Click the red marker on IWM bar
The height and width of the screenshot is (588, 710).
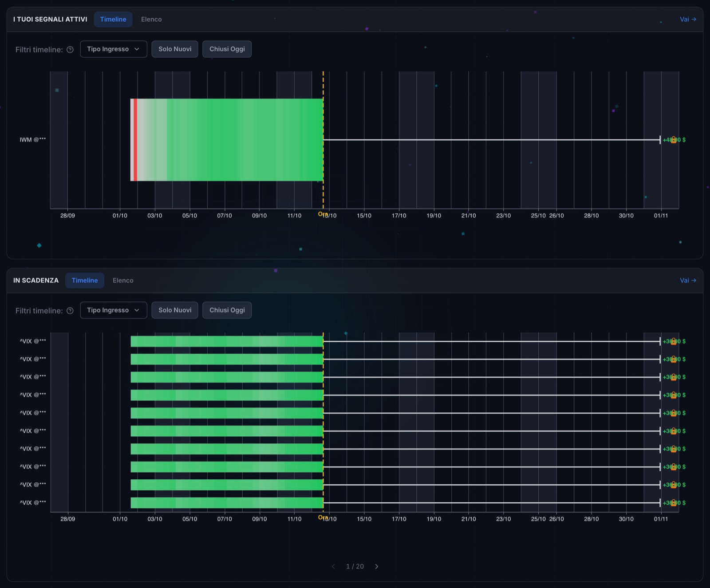(x=135, y=140)
